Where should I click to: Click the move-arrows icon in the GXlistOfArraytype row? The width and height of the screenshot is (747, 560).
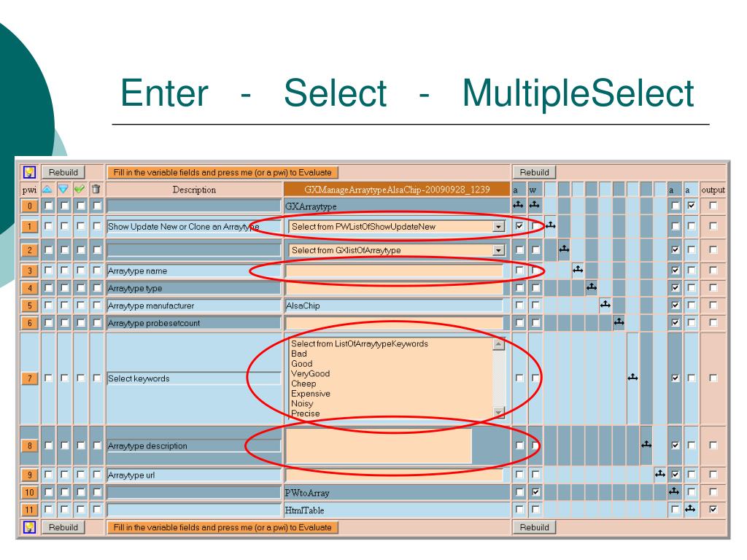point(564,248)
